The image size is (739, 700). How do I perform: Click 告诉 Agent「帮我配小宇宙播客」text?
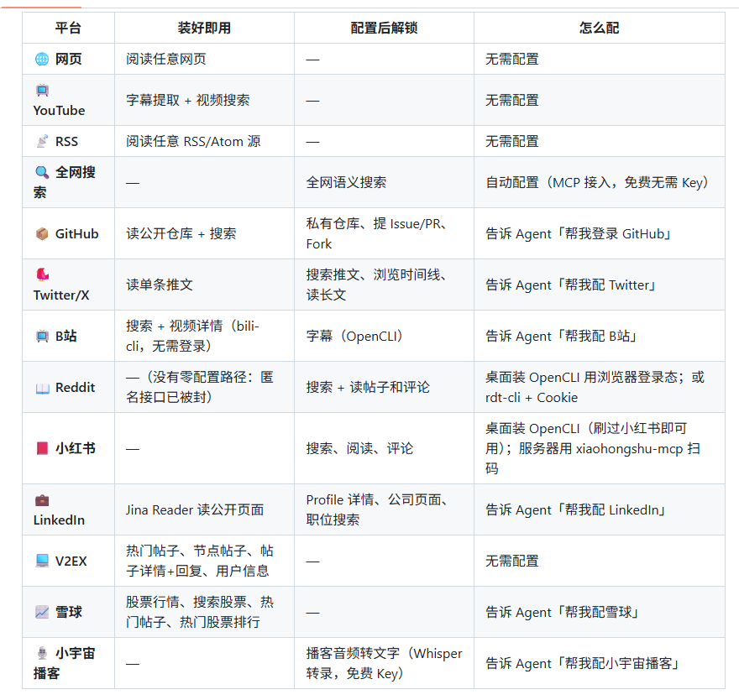pos(582,663)
